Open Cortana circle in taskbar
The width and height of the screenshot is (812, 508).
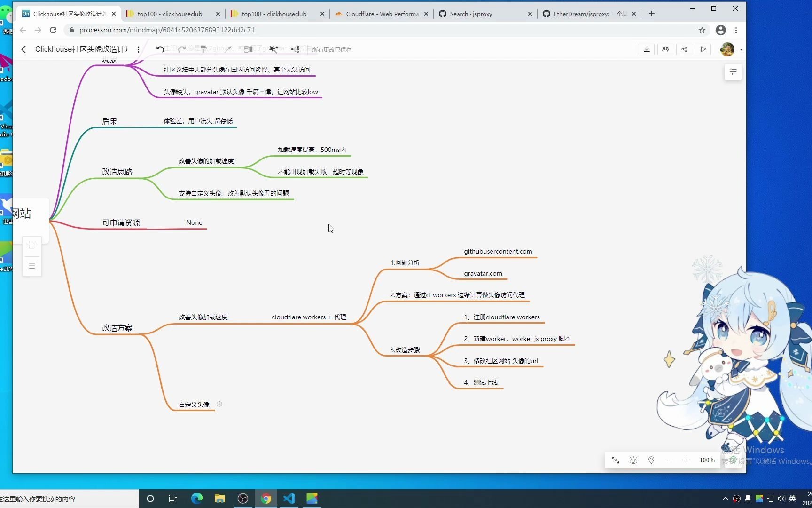[150, 499]
